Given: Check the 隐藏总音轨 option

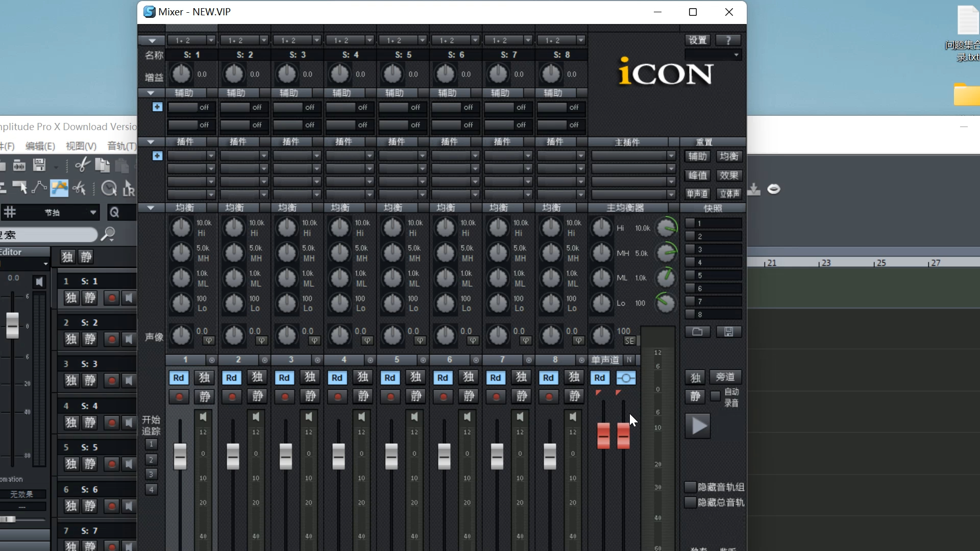Looking at the screenshot, I should [690, 503].
